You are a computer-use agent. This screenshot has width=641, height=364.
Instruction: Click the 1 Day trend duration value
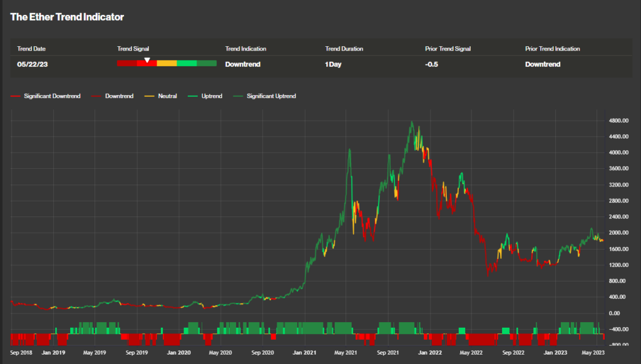[333, 64]
